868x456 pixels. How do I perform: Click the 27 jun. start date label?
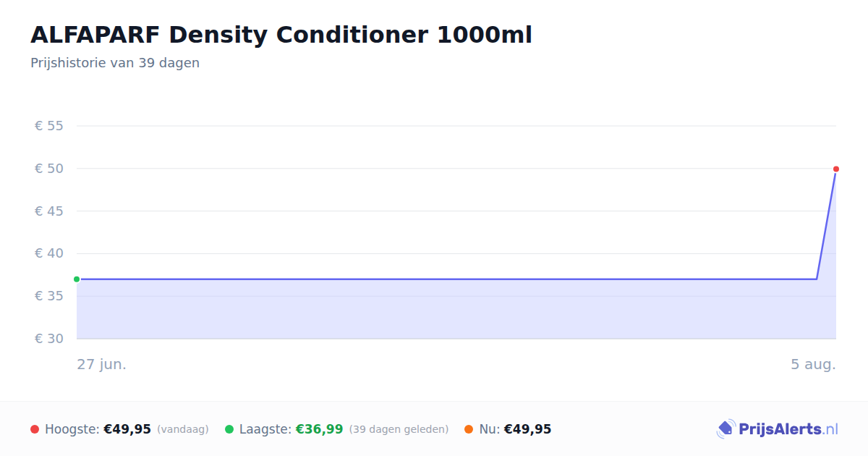[x=102, y=364]
